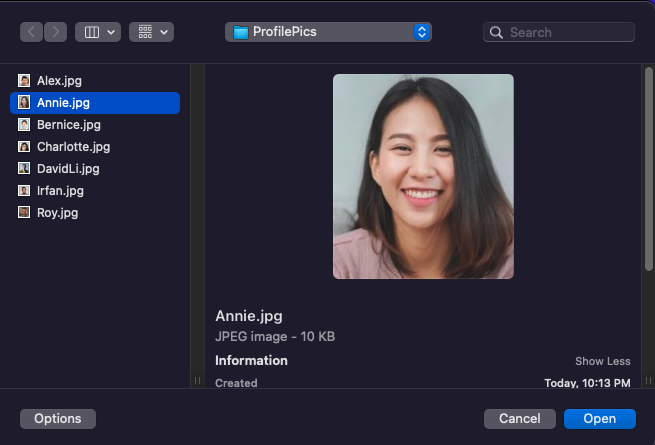Select the Alex.jpg file icon
Screen dimensions: 655x445
point(25,80)
